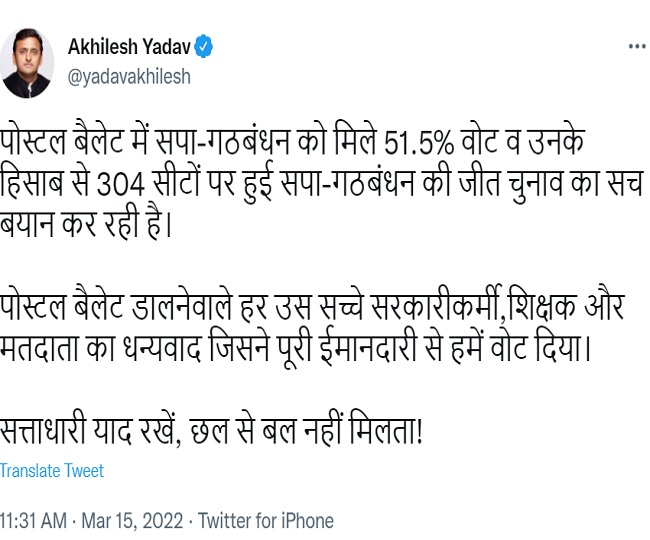Open Akhilesh Yadav's profile picture
The height and width of the screenshot is (540, 650).
[x=27, y=63]
